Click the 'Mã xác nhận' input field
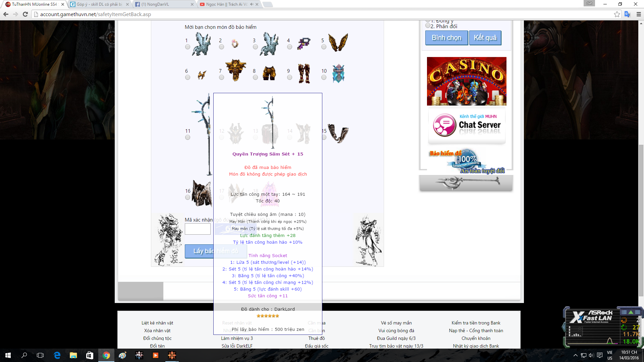Image resolution: width=644 pixels, height=362 pixels. pos(198,229)
